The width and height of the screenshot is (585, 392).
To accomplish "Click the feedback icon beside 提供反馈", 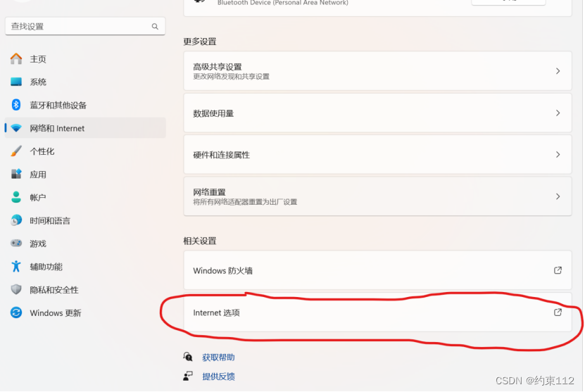I will click(x=188, y=376).
